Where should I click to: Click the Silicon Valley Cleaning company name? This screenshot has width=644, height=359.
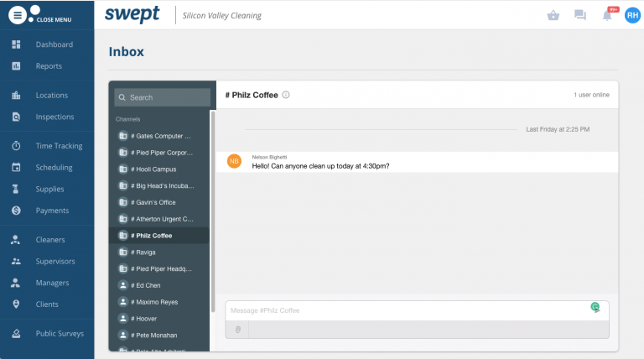point(221,16)
